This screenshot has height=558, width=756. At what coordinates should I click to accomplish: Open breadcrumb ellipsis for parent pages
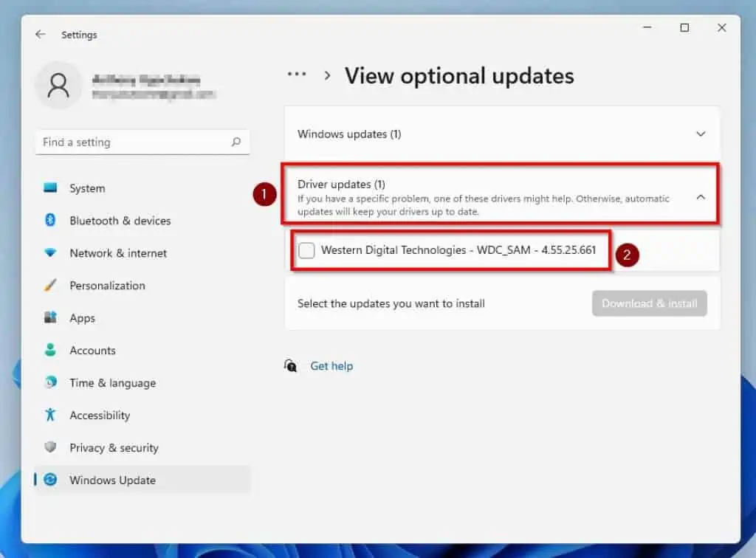coord(297,75)
